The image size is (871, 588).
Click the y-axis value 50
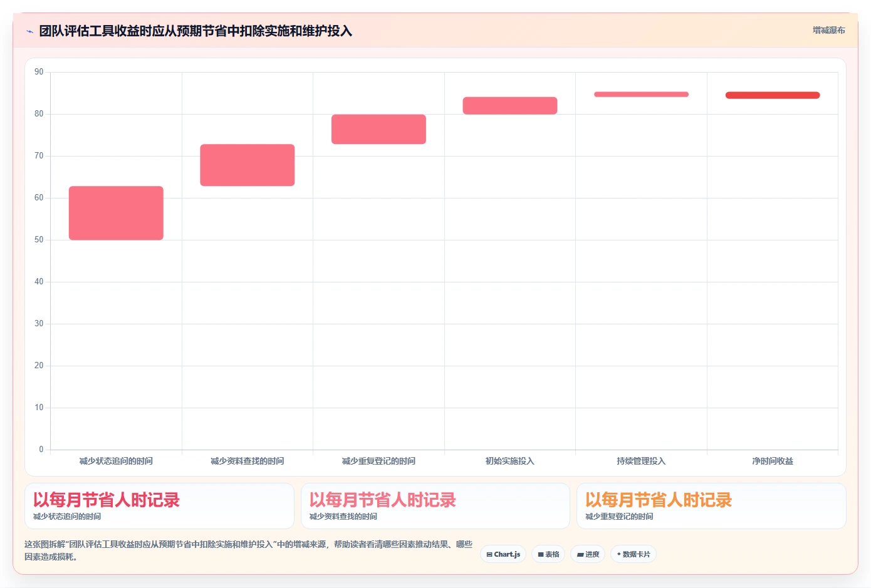[39, 240]
